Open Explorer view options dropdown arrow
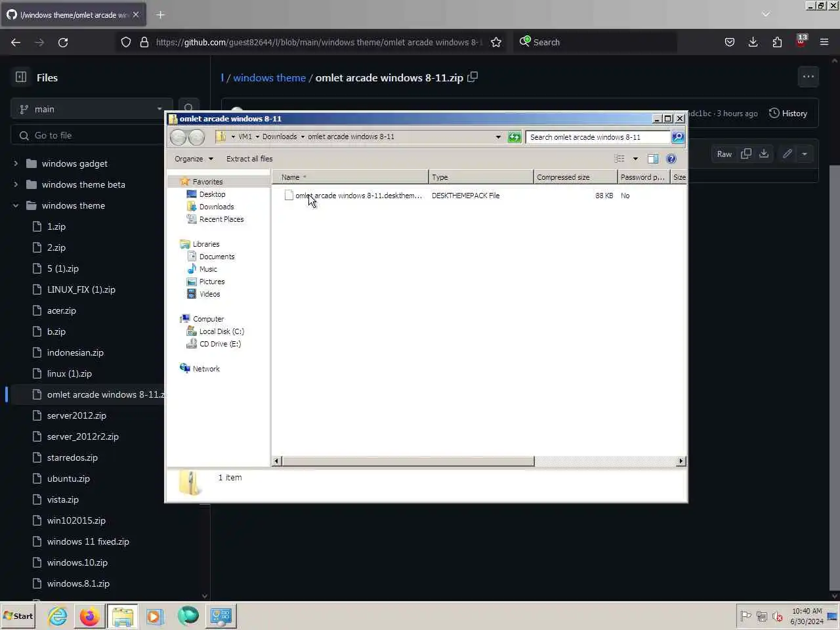The width and height of the screenshot is (840, 630). tap(635, 159)
